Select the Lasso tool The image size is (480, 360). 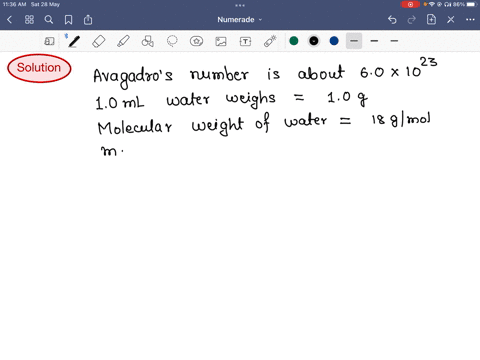[x=172, y=41]
